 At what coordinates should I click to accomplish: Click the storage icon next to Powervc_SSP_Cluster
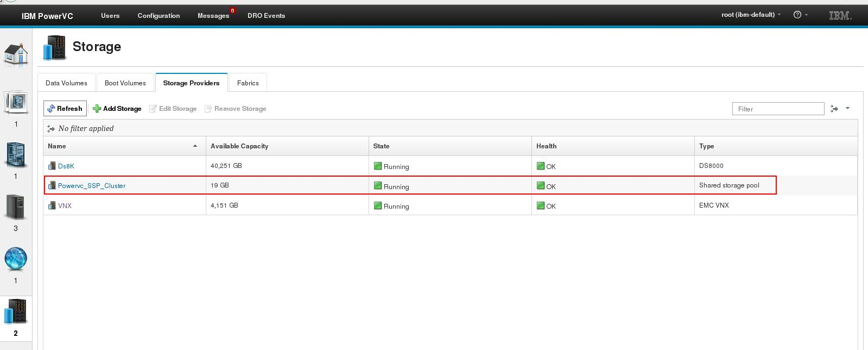pos(52,185)
